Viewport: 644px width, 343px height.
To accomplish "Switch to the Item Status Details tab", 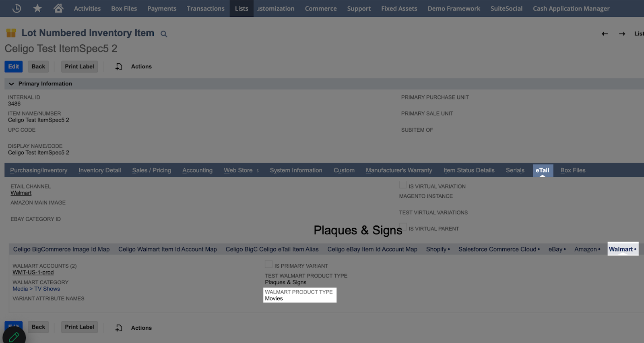I will pyautogui.click(x=469, y=170).
